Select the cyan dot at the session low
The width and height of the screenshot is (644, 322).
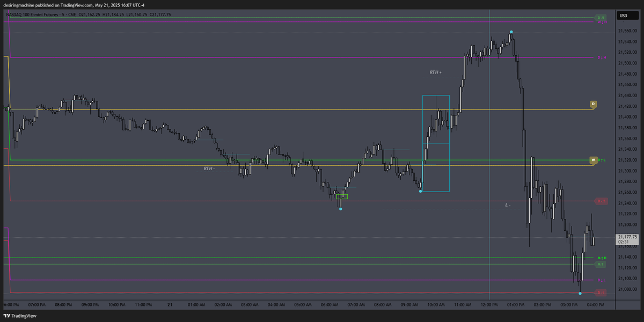tap(580, 294)
